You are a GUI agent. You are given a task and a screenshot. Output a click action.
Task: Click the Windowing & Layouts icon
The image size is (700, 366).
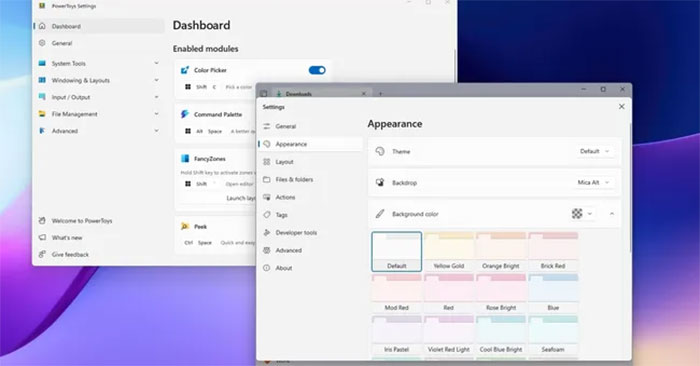tap(42, 80)
